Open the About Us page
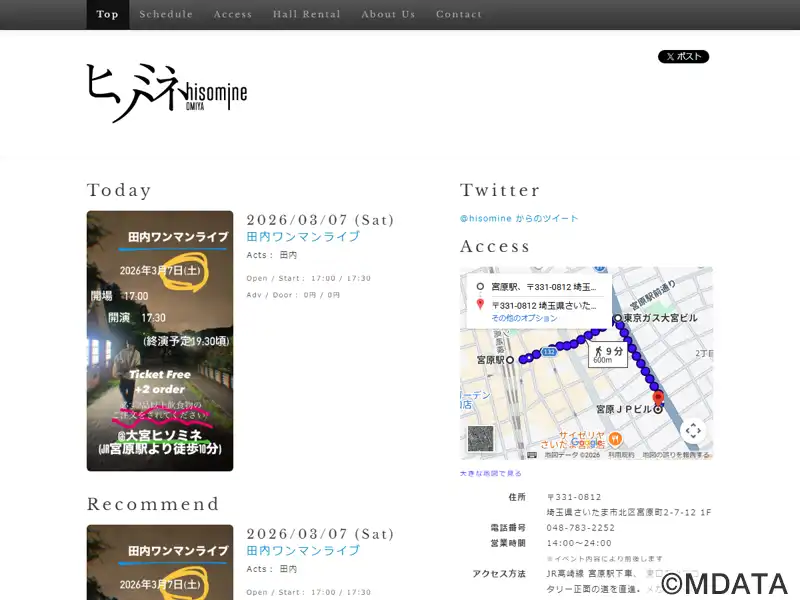800x600 pixels. point(388,14)
